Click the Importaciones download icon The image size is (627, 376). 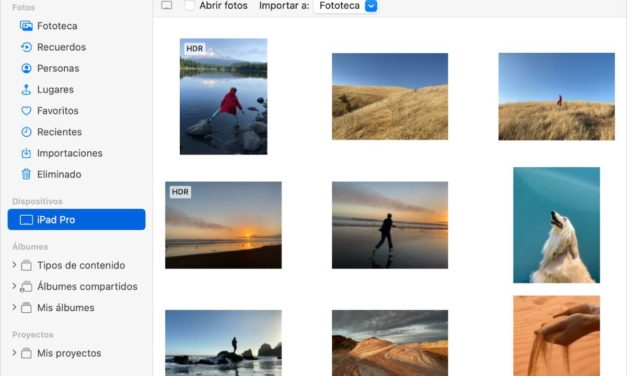coord(26,153)
